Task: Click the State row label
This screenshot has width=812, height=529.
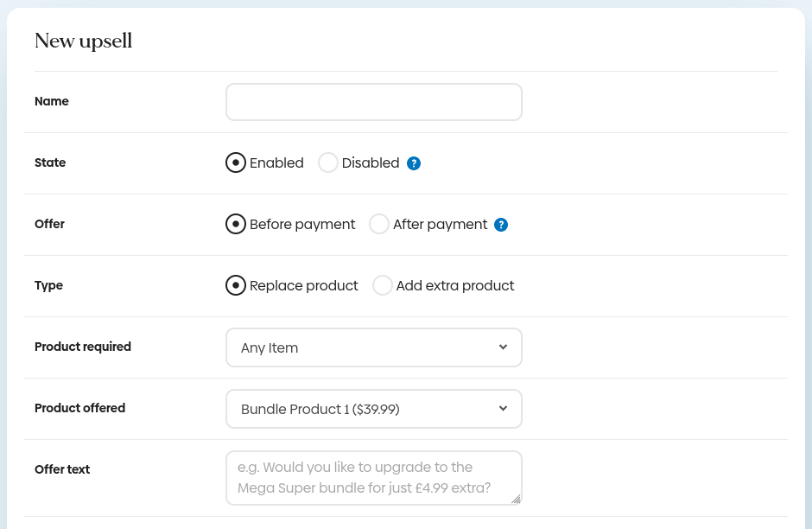Action: tap(50, 163)
